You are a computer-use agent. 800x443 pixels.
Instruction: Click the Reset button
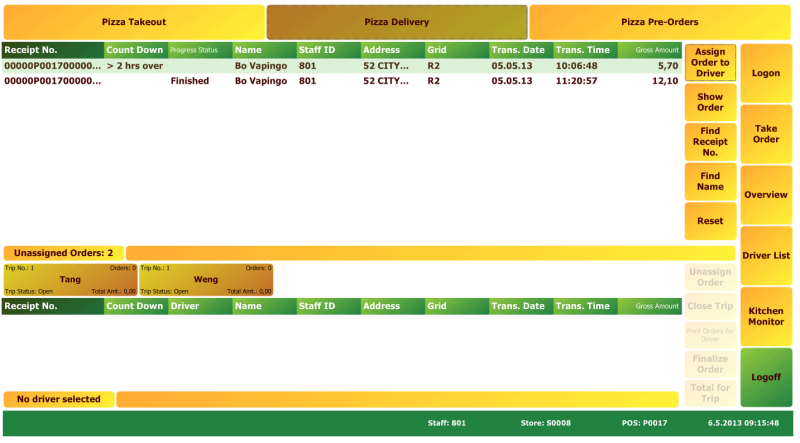(x=710, y=221)
